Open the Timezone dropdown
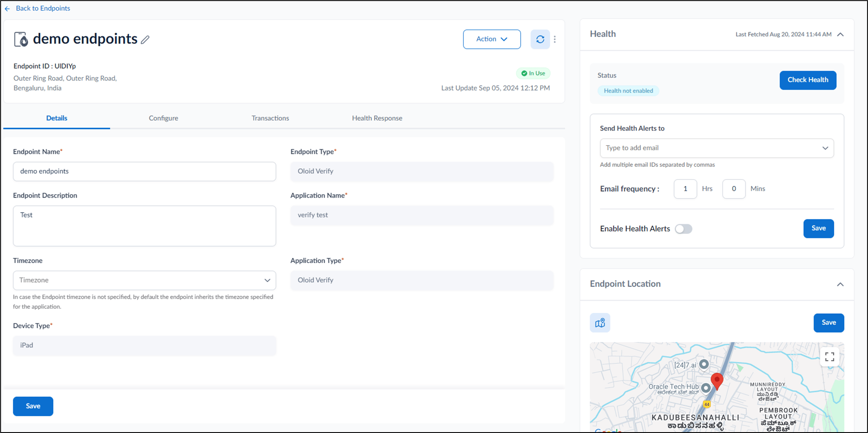This screenshot has height=433, width=868. coord(145,280)
